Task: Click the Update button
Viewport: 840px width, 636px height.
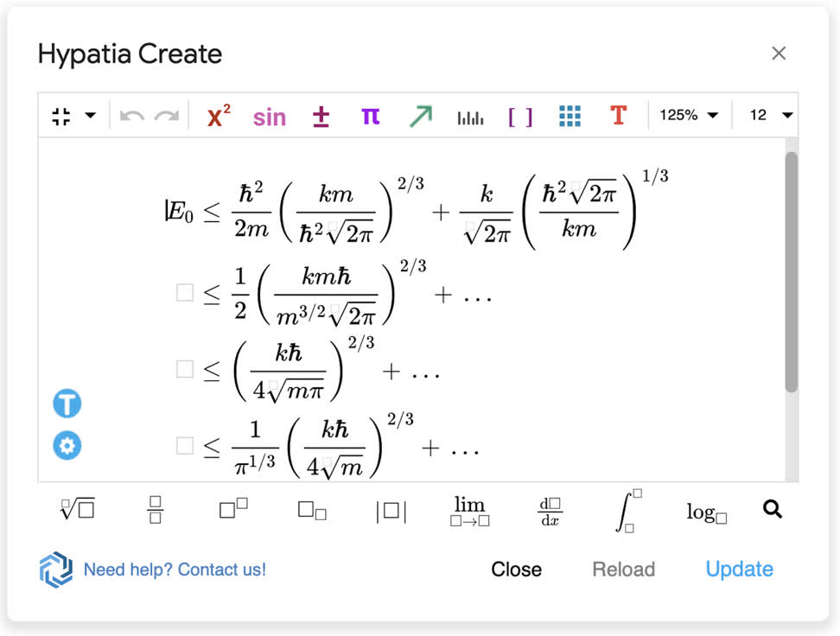Action: 739,569
